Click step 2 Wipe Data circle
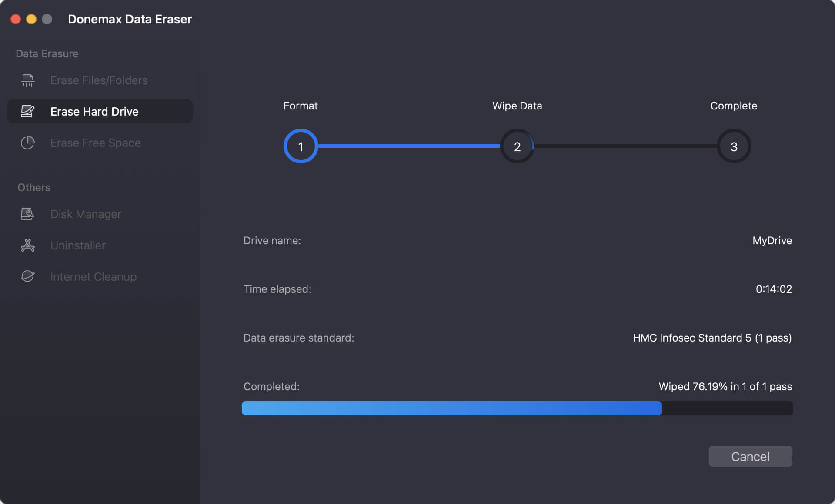This screenshot has height=504, width=835. [517, 146]
